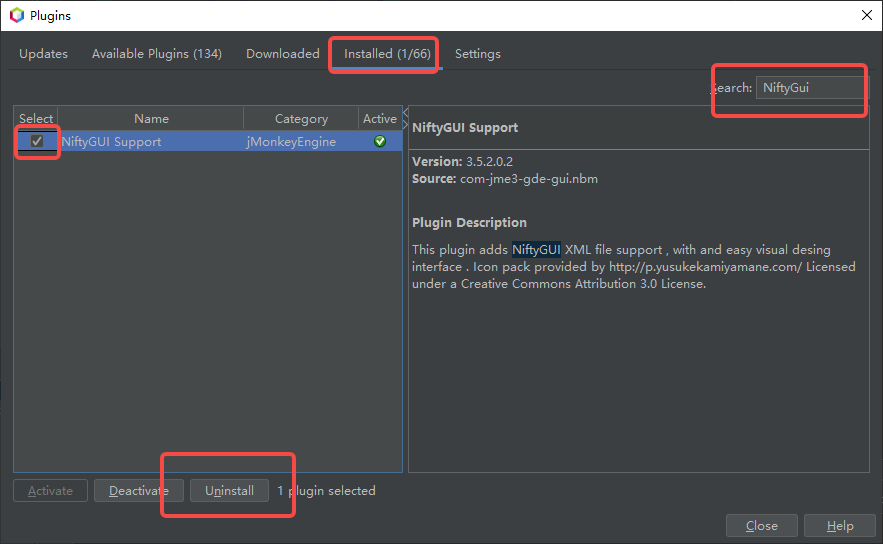This screenshot has width=883, height=544.
Task: Expand panel using right splitter arrow
Action: pos(405,124)
